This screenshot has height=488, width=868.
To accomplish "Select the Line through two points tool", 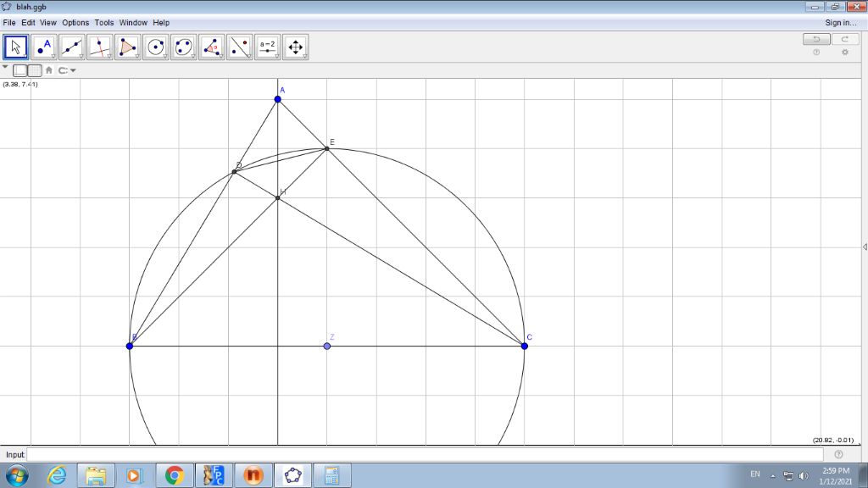I will click(71, 47).
